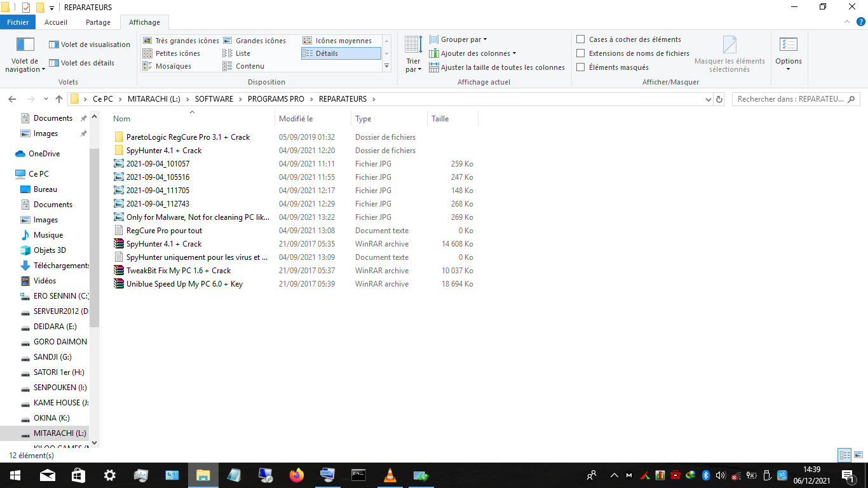
Task: Switch to the Accueil ribbon tab
Action: 56,22
